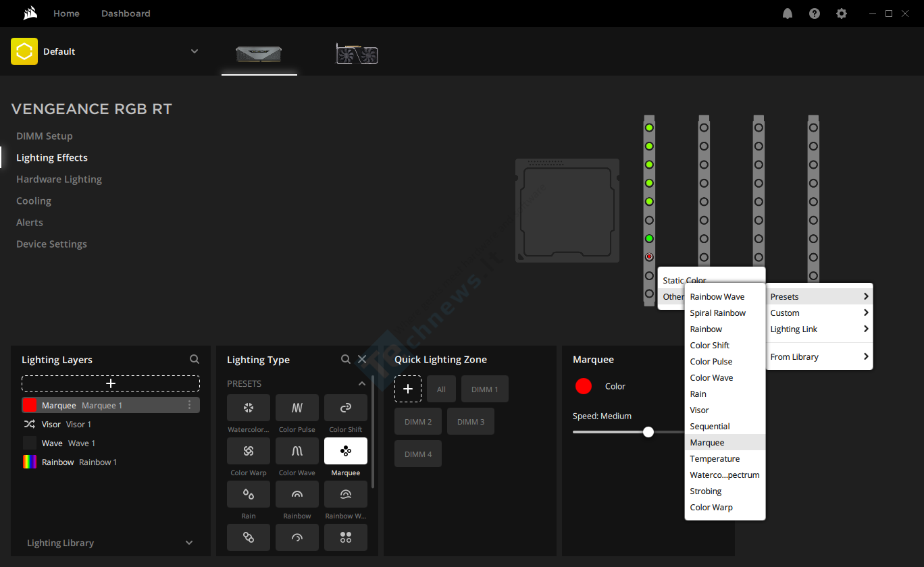Open the settings gear icon
The image size is (924, 567).
click(x=842, y=13)
